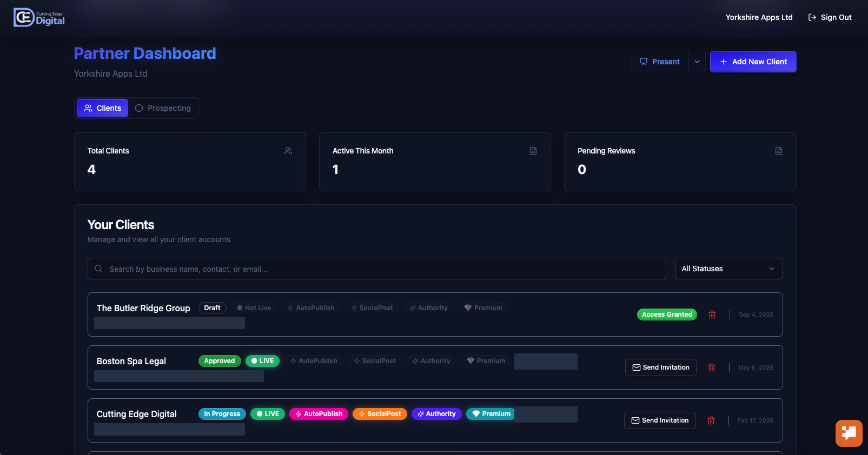Toggle AutoPublish for Boston Spa Legal
868x455 pixels.
coord(314,361)
